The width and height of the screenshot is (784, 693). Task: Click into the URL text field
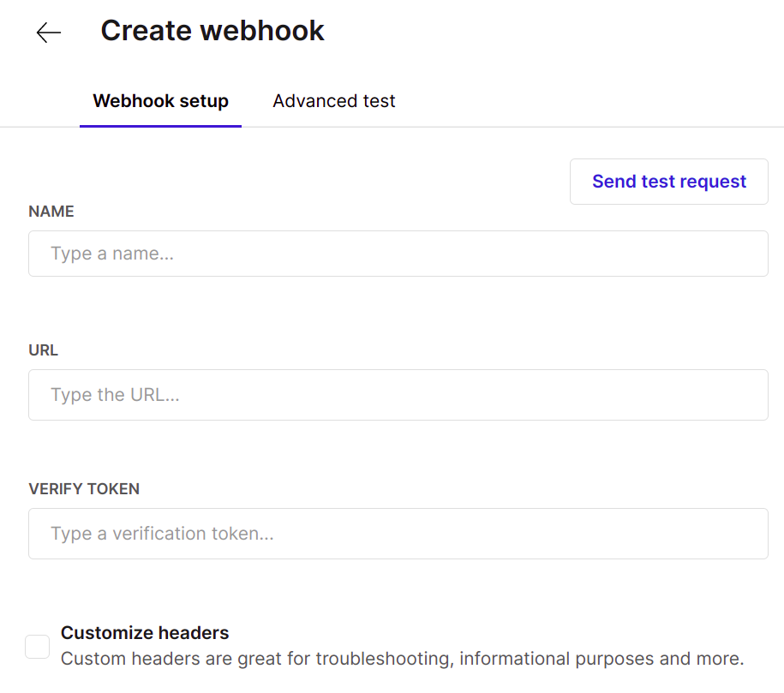(x=398, y=395)
